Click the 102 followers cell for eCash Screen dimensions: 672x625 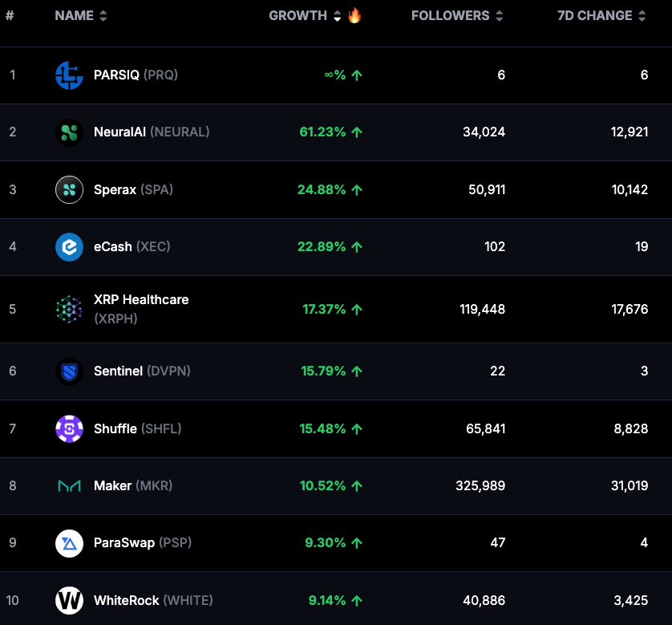coord(495,246)
